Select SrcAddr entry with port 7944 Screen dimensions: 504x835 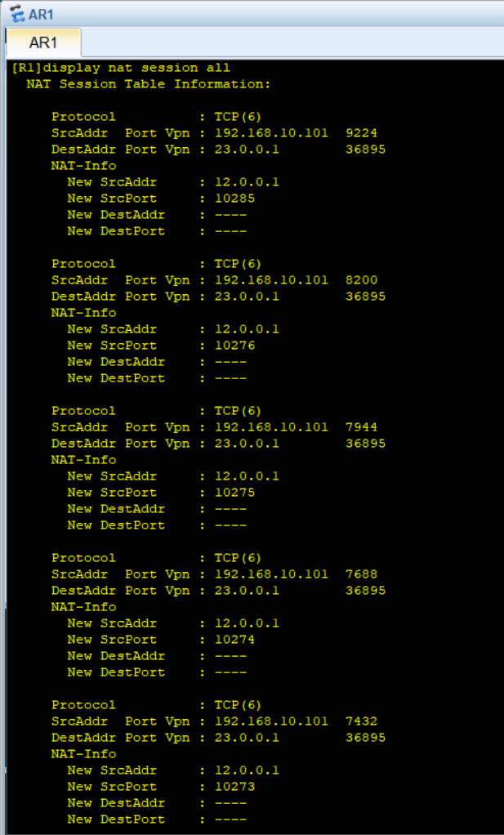pyautogui.click(x=196, y=426)
